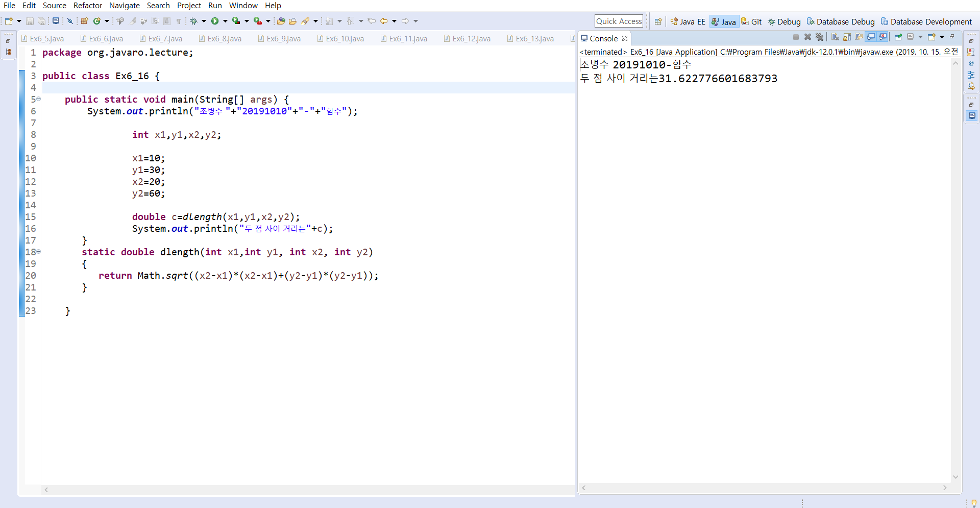Switch to Database Development perspective
Viewport: 980px width, 508px height.
[x=926, y=21]
